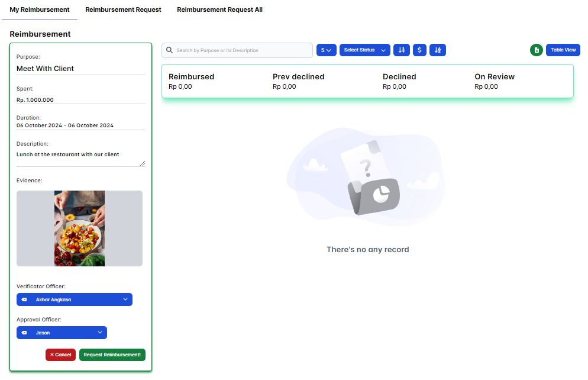Clear Akbar Angkasa with the backspace icon
This screenshot has height=380, width=588.
[x=24, y=300]
